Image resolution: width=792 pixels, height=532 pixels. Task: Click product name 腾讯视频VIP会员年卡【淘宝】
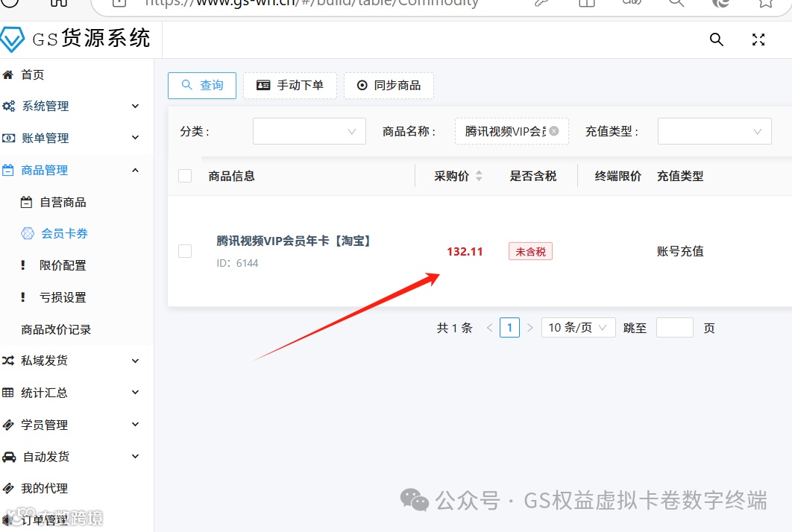(x=294, y=241)
